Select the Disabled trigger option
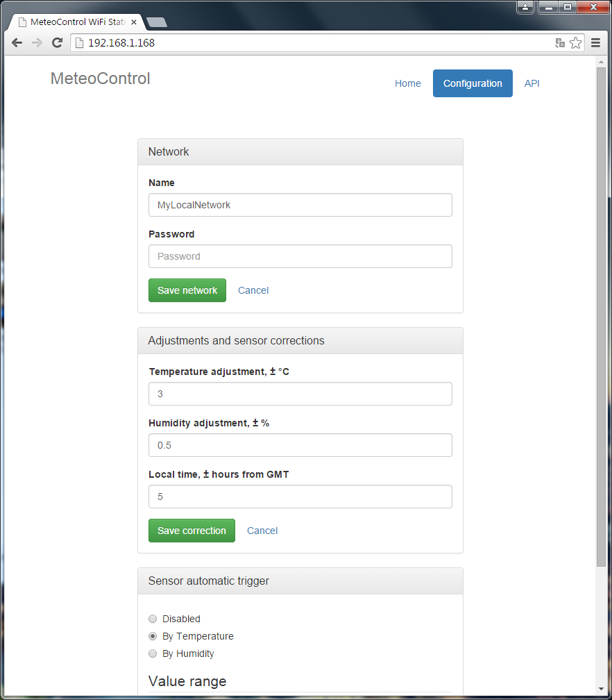612x700 pixels. [x=153, y=619]
